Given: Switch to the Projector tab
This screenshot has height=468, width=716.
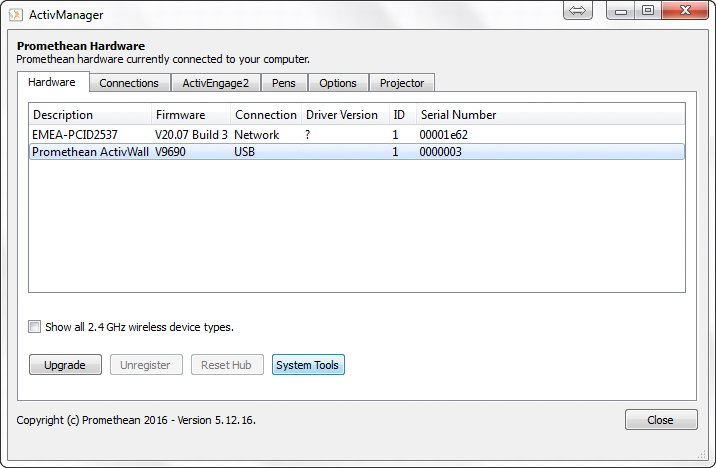Looking at the screenshot, I should (x=402, y=83).
